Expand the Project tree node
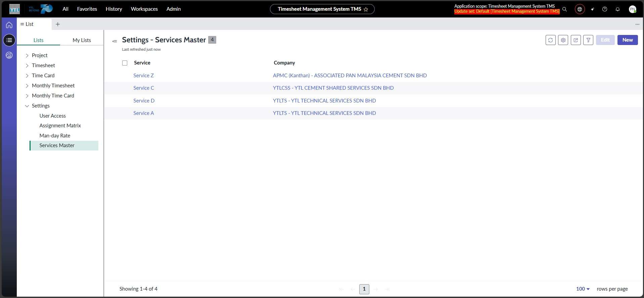The height and width of the screenshot is (298, 644). point(27,55)
